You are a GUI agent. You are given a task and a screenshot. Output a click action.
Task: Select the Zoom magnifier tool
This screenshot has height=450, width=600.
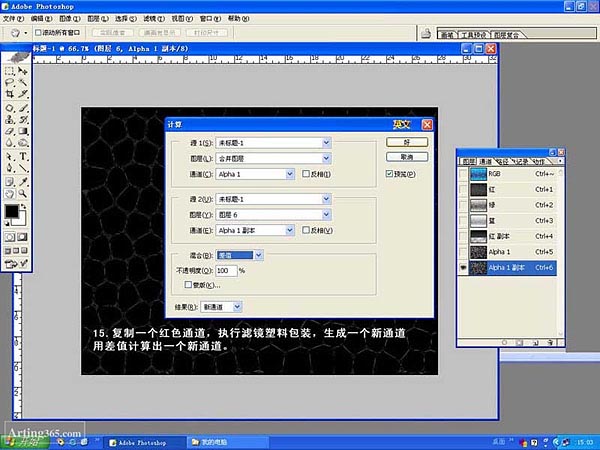[23, 193]
